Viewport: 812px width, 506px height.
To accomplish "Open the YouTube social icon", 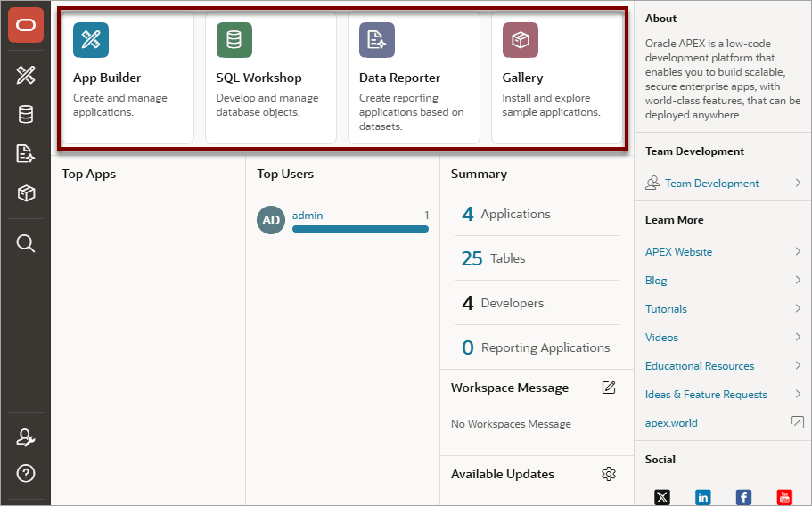I will point(784,497).
